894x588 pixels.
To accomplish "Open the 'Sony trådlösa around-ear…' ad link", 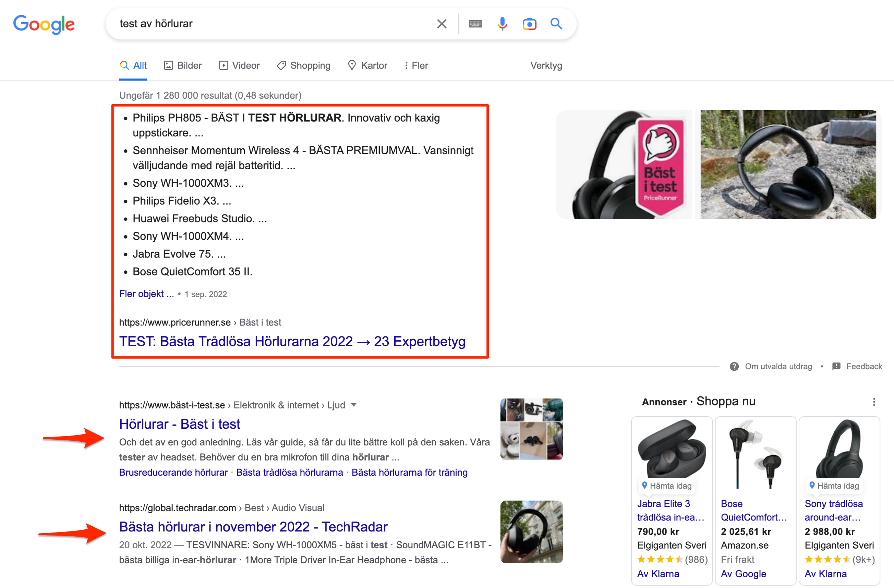I will coord(834,511).
